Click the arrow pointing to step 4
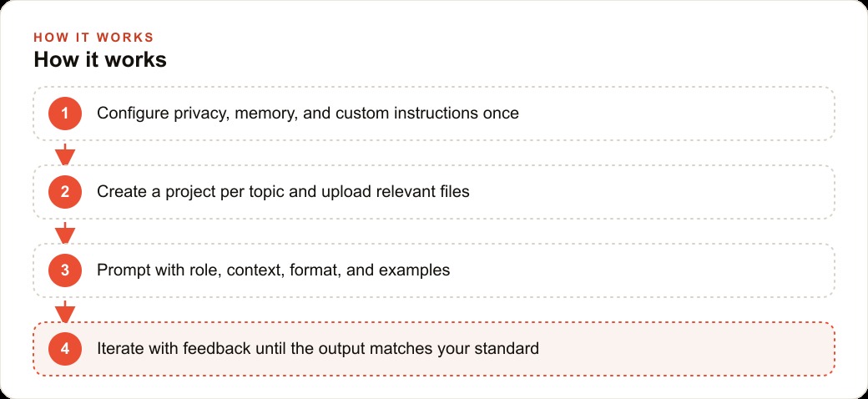This screenshot has width=868, height=399. [x=65, y=311]
